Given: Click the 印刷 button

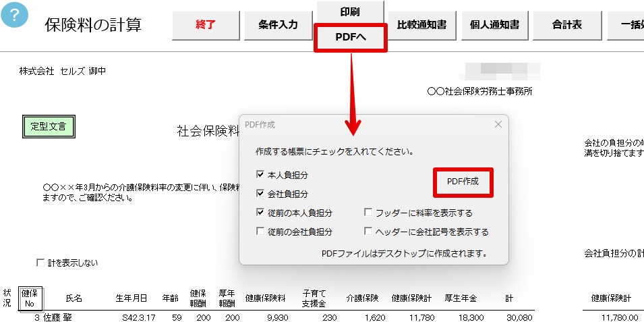Looking at the screenshot, I should (350, 12).
